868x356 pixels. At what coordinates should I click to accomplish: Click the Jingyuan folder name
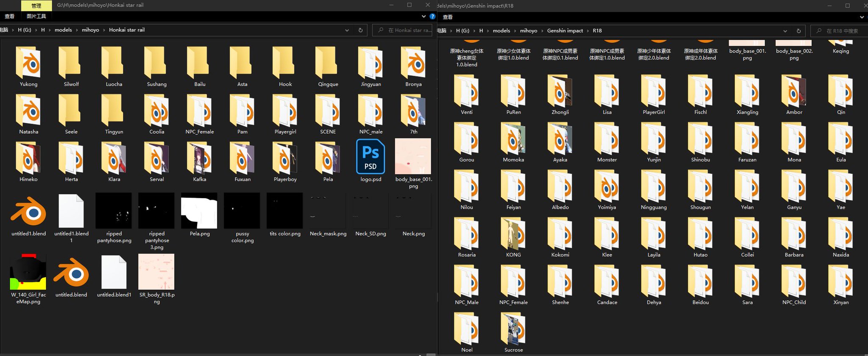point(371,84)
